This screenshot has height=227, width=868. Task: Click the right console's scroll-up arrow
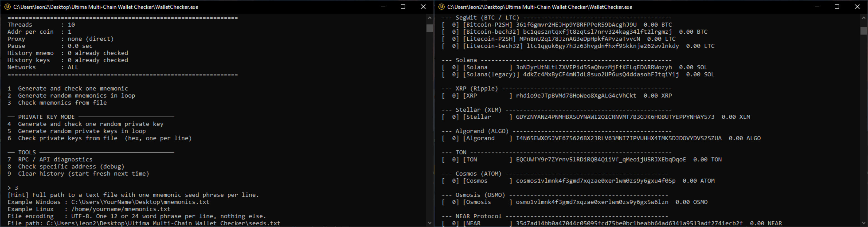[864, 17]
